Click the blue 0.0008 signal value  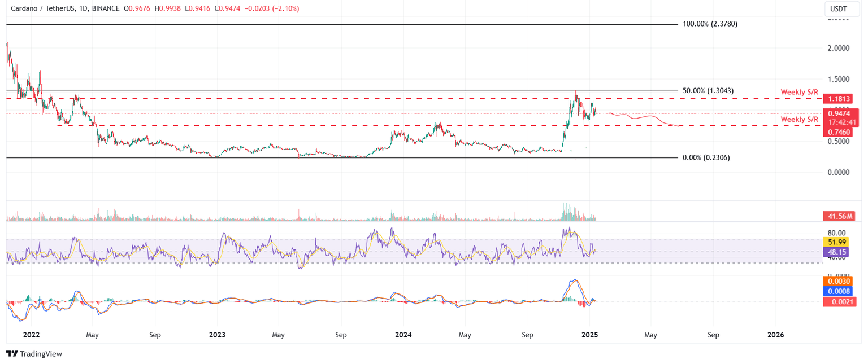point(838,291)
